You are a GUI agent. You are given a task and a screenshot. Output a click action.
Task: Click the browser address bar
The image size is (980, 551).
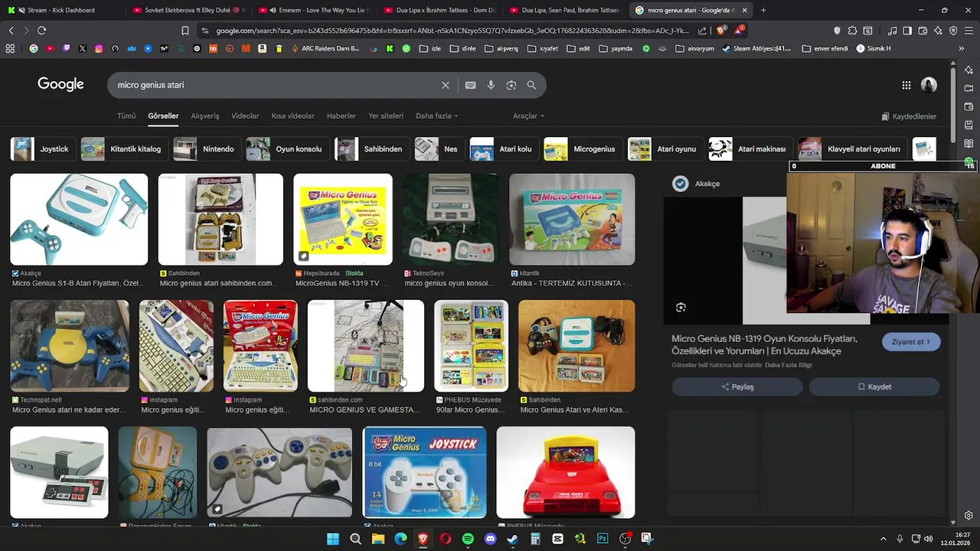[x=452, y=31]
